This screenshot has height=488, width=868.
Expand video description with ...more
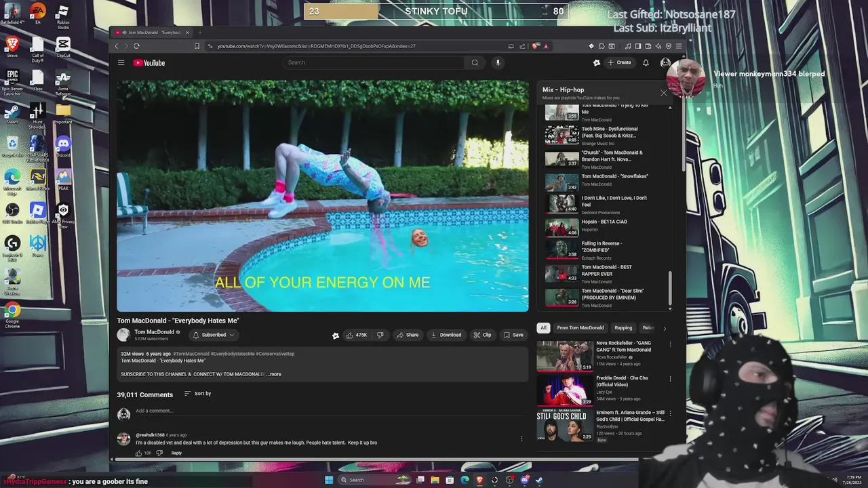click(273, 374)
